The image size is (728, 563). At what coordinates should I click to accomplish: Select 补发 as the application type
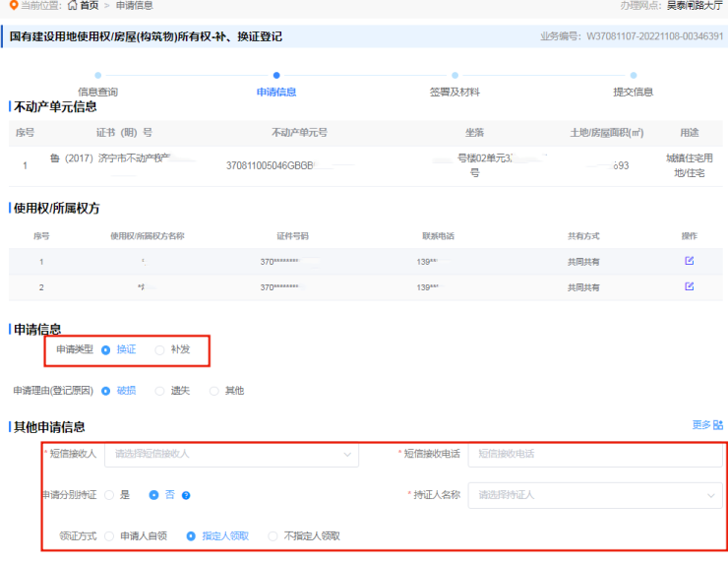(x=160, y=349)
